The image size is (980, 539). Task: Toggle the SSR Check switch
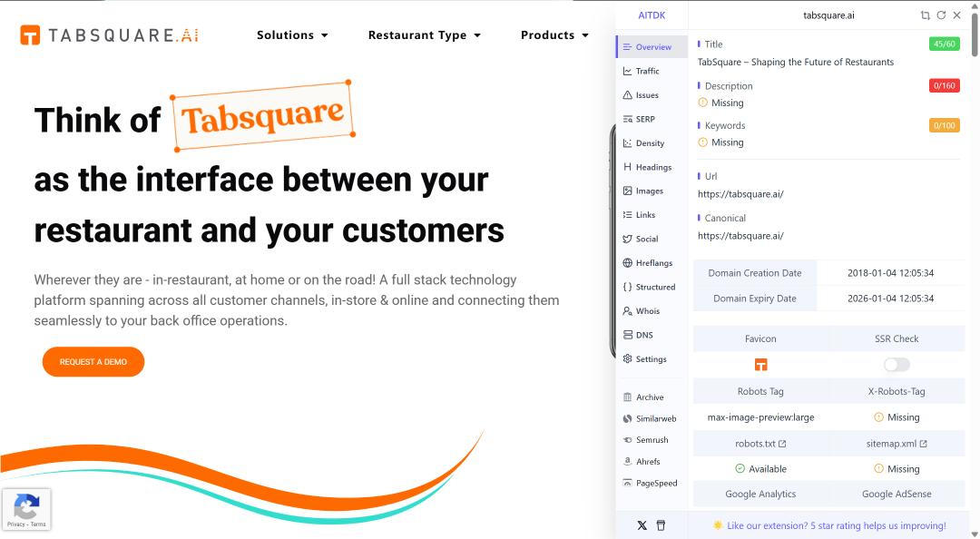click(x=897, y=365)
